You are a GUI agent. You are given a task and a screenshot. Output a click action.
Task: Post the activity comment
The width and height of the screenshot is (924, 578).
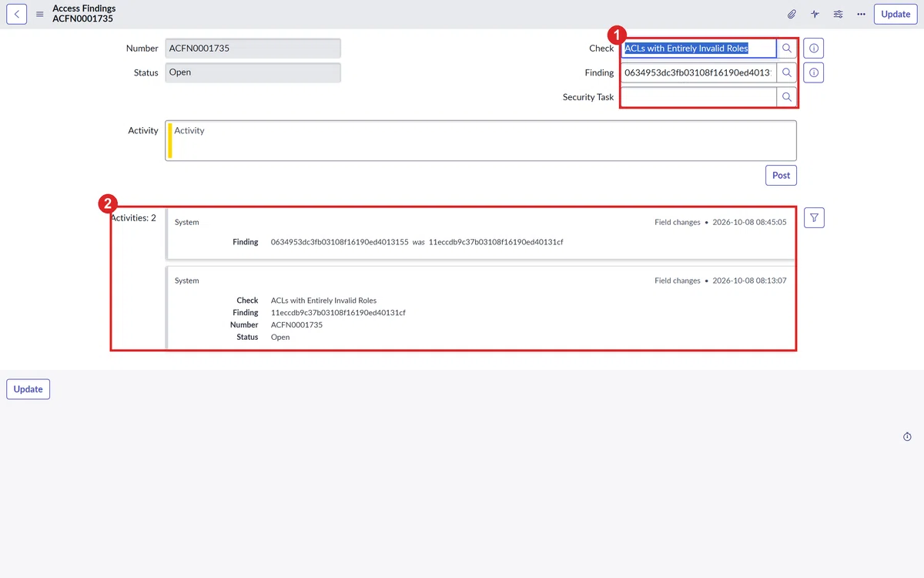click(782, 175)
